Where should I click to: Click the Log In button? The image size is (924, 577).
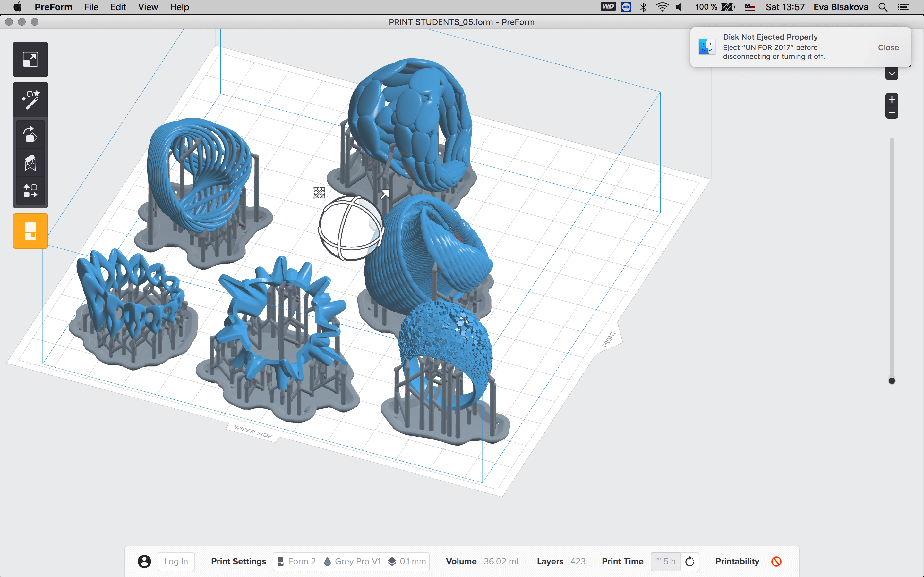coord(176,561)
